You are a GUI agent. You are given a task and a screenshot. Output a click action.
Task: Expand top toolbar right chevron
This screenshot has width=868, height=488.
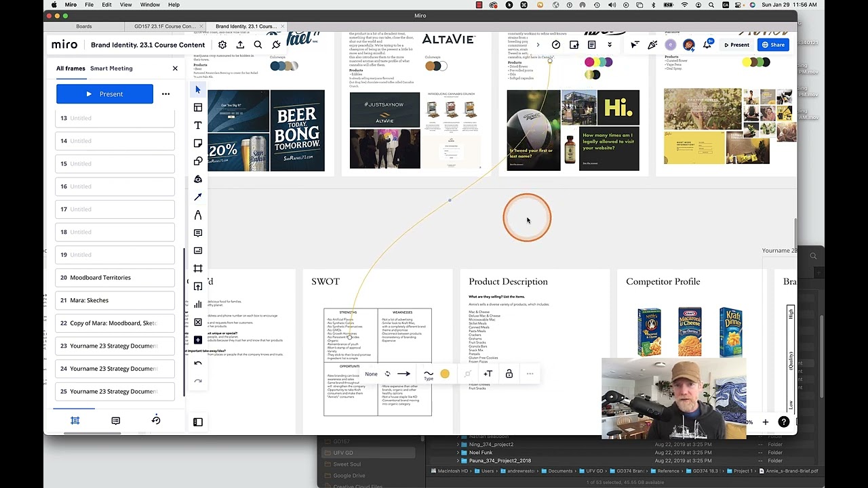pyautogui.click(x=538, y=45)
